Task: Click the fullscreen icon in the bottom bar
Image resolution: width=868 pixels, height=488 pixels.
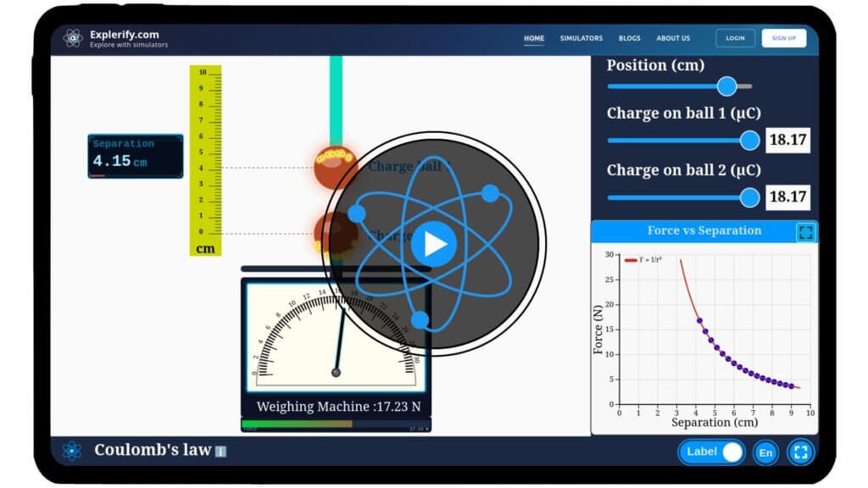Action: [799, 452]
